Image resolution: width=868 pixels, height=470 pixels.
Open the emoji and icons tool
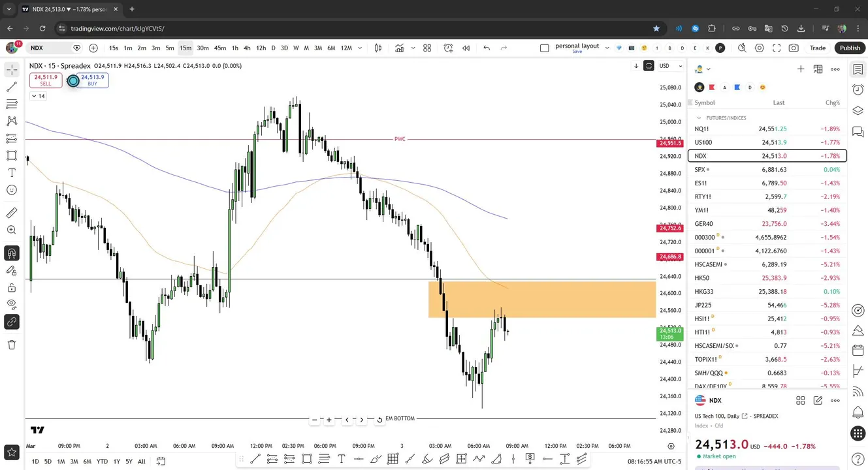pos(12,190)
